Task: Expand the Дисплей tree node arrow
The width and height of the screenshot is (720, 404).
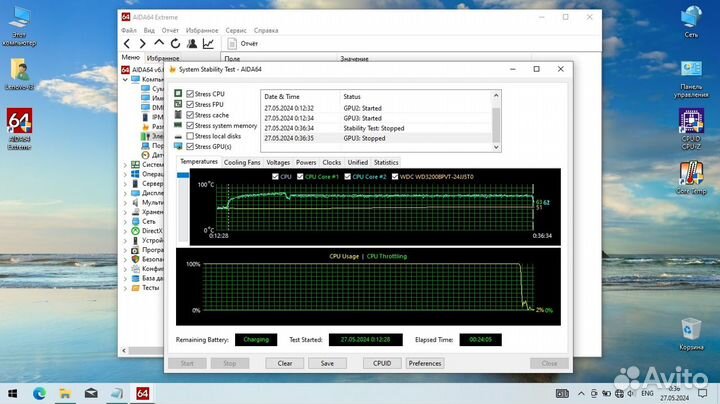Action: (x=125, y=193)
